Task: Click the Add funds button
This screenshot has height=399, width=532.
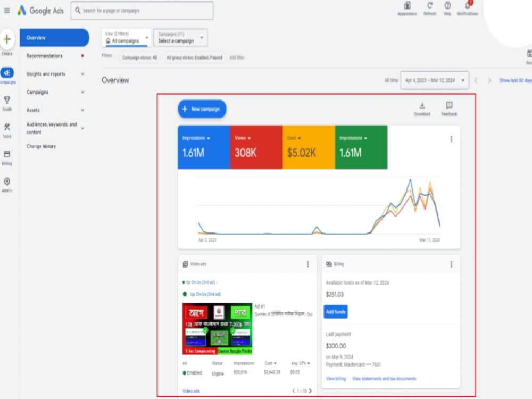Action: [x=336, y=311]
